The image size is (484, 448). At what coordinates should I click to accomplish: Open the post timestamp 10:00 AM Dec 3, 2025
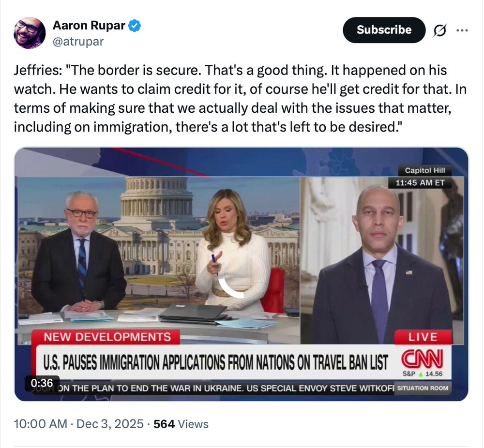tap(79, 424)
